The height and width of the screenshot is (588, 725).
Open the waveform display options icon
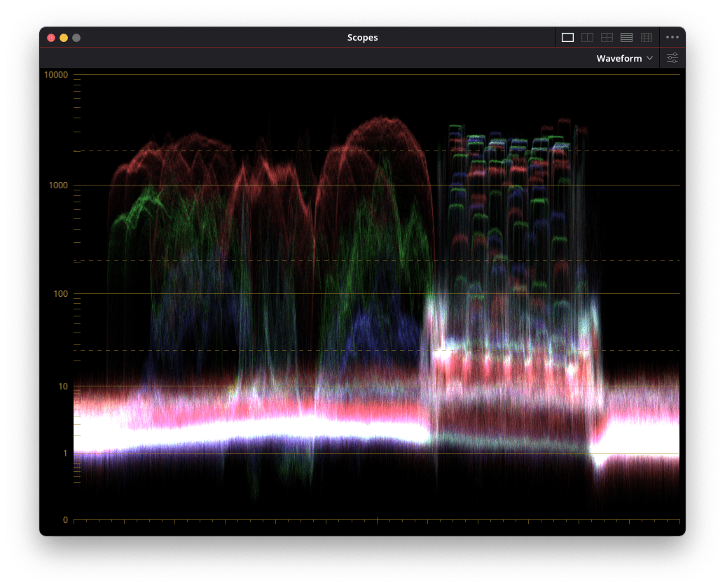(x=673, y=58)
